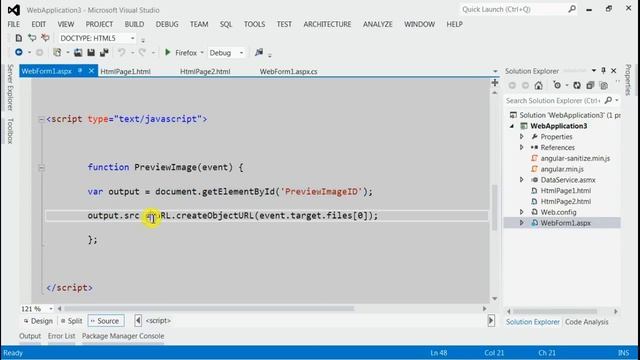This screenshot has height=360, width=640.
Task: Click the Home icon in Solution Explorer
Action: pyautogui.click(x=539, y=85)
